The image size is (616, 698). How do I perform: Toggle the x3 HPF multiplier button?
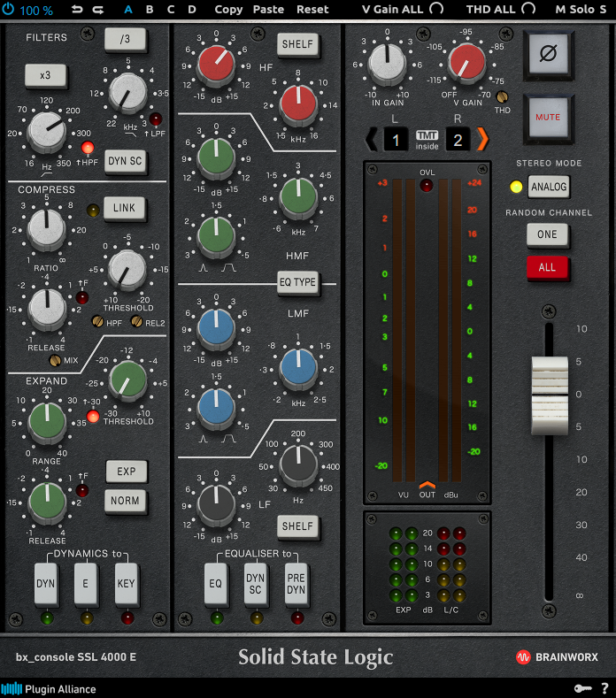pyautogui.click(x=45, y=75)
